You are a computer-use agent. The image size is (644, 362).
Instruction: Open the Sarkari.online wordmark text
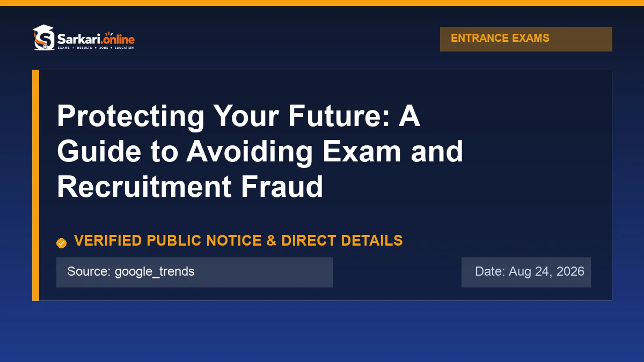(x=96, y=39)
